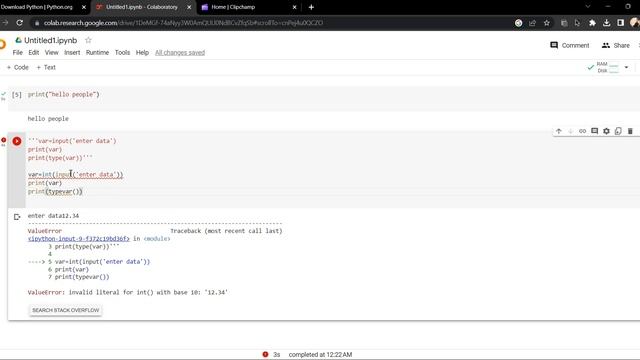This screenshot has height=360, width=640.
Task: Open the browser extensions puzzle icon
Action: (592, 23)
